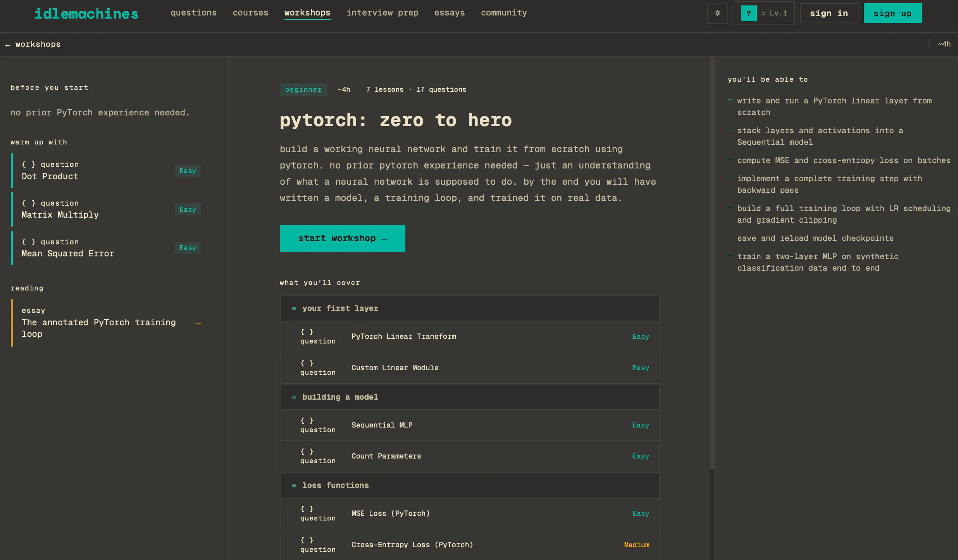Click the main content vertical scrollbar

[712, 263]
